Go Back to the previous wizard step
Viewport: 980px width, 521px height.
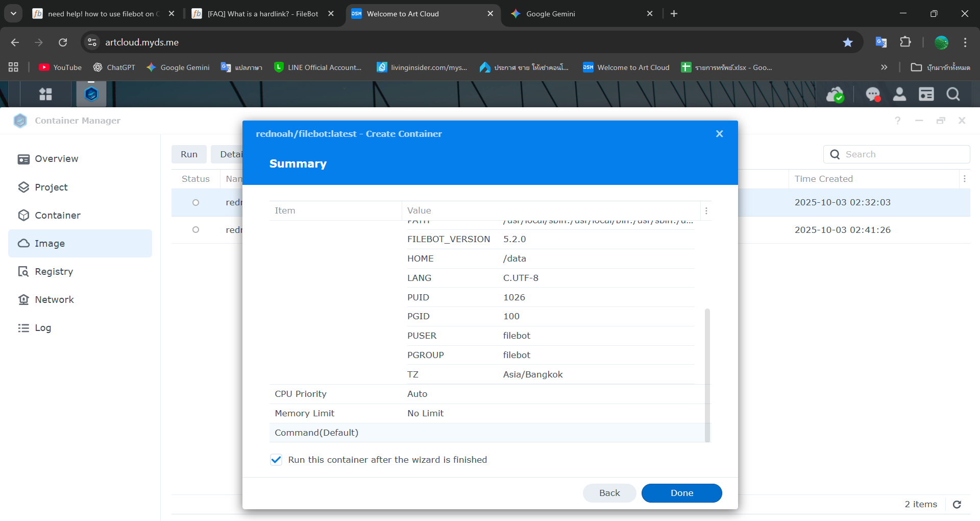click(x=609, y=493)
